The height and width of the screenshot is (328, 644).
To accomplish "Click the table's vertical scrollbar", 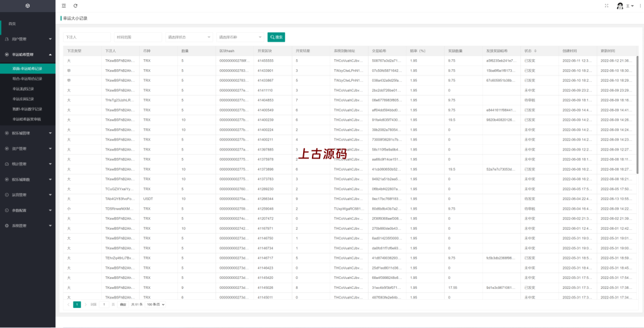I will 637,115.
